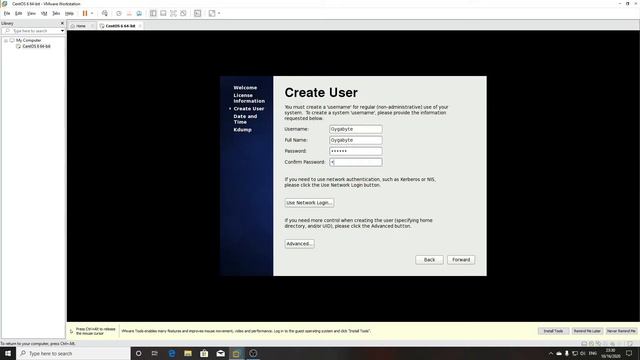Click the Advanced button

299,244
